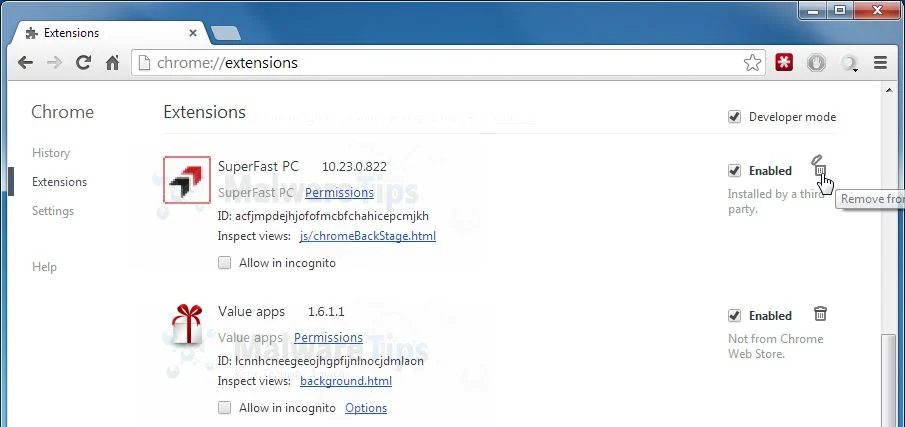Viewport: 905px width, 427px height.
Task: Select Extensions in the sidebar
Action: pos(59,182)
